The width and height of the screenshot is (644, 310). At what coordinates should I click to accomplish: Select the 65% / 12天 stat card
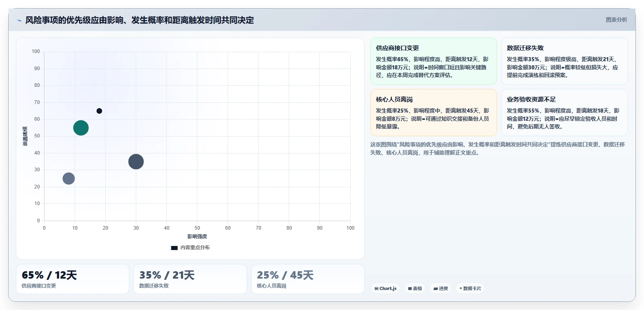(73, 279)
